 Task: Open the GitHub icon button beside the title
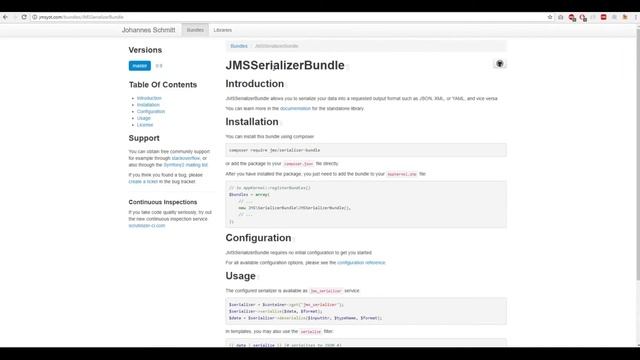(500, 64)
